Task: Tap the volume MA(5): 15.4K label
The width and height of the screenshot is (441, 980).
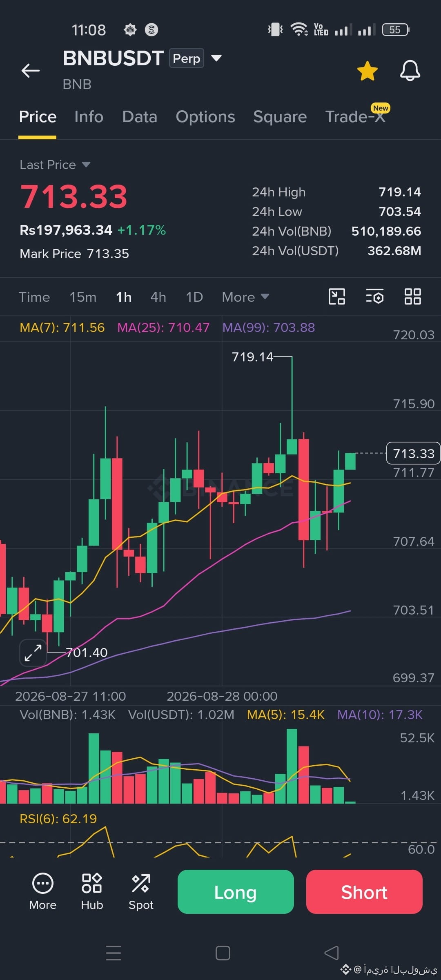Action: 286,715
